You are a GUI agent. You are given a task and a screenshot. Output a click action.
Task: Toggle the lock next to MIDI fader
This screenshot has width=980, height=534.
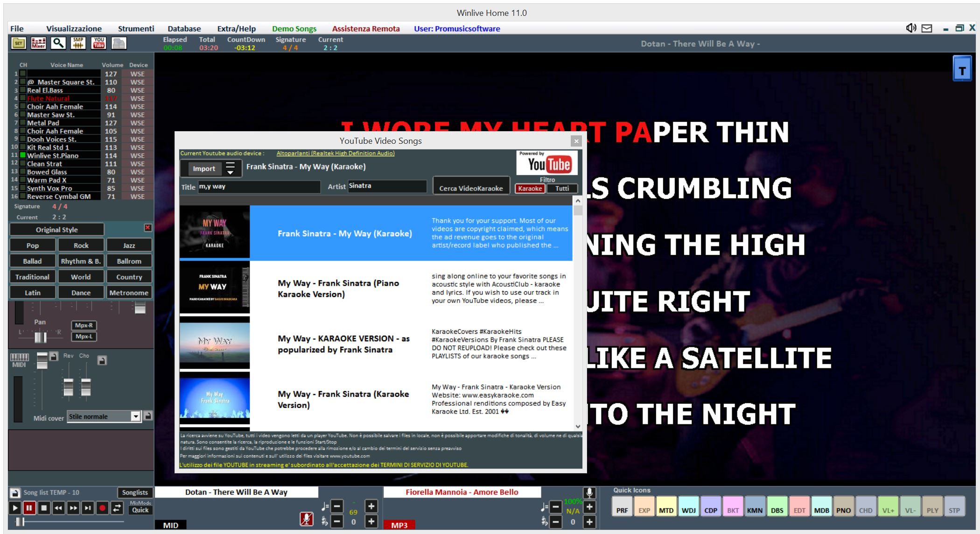54,356
